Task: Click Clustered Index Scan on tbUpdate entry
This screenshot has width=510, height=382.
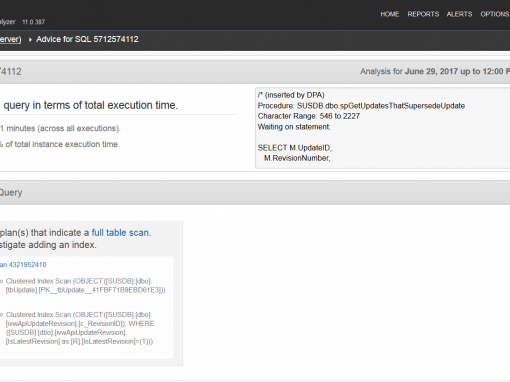Action: [x=85, y=286]
